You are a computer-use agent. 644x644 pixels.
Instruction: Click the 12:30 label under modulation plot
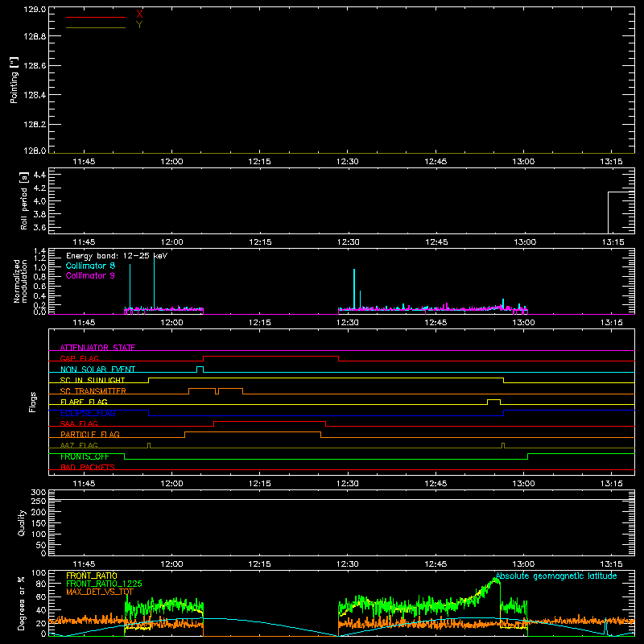coord(348,323)
